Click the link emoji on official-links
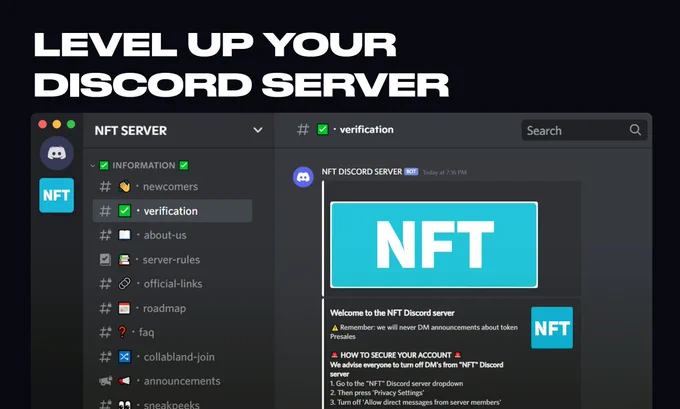Viewport: 680px width, 409px height. [x=124, y=284]
